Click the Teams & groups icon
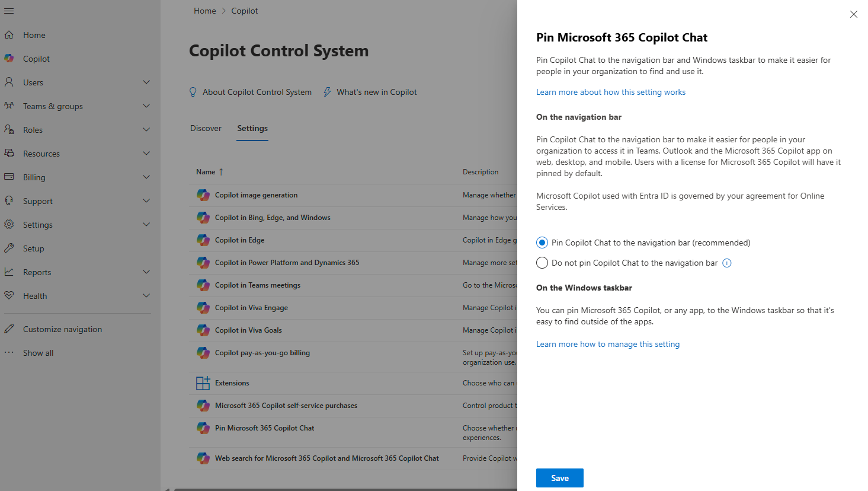Viewport: 868px width, 491px height. (x=9, y=106)
